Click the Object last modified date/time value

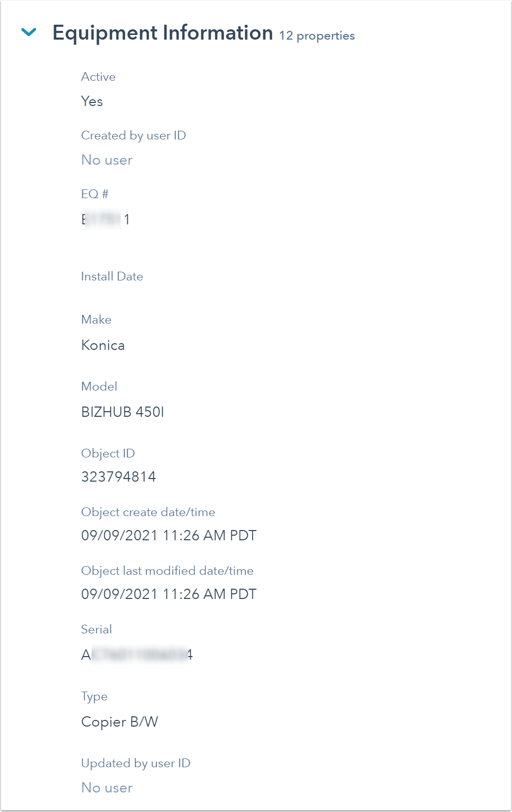pos(169,594)
